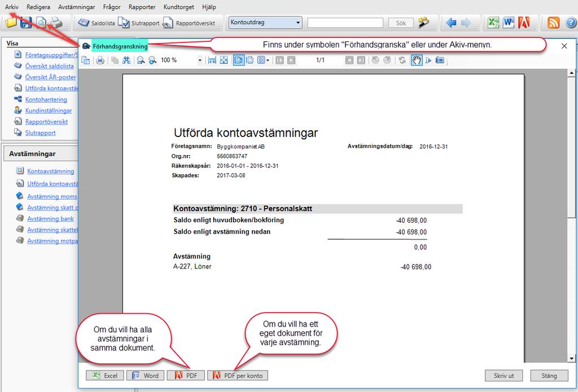Screen dimensions: 578x392
Task: Click the PDF button in preview
Action: 186,376
